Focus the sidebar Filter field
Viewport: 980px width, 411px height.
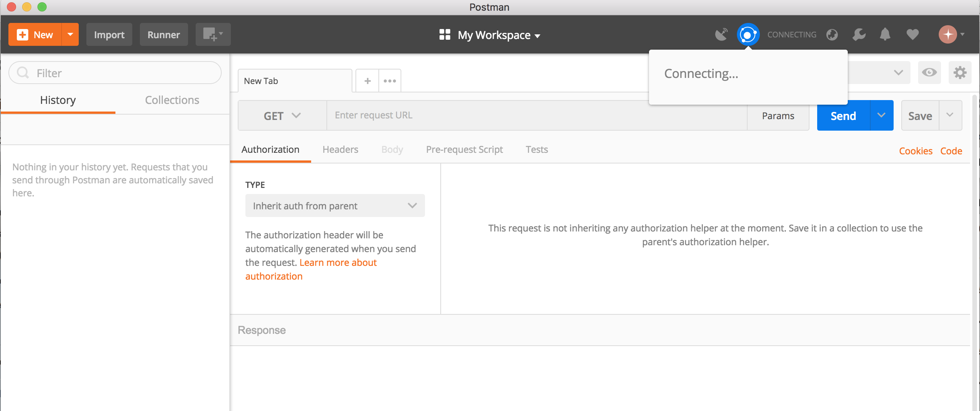tap(115, 73)
